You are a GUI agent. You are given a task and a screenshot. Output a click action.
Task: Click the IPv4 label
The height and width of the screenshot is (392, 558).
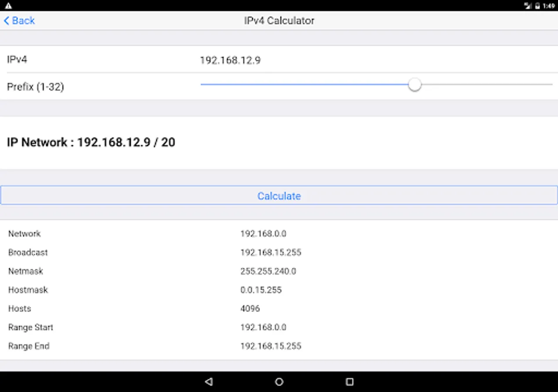coord(17,60)
